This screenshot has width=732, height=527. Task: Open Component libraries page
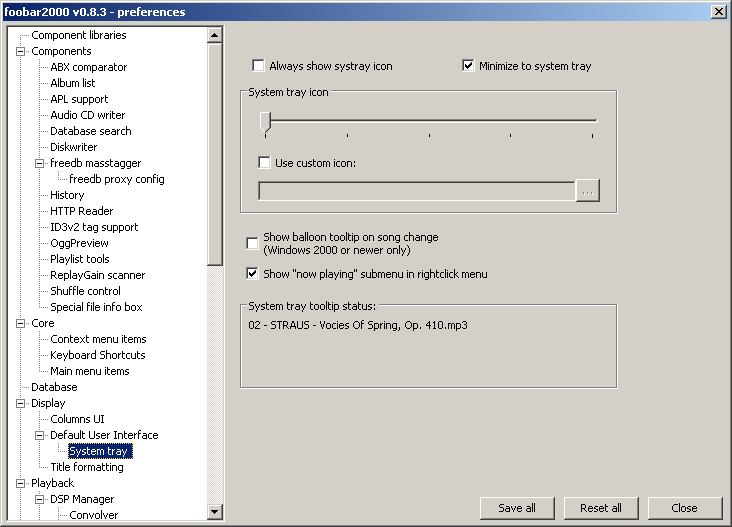coord(79,35)
